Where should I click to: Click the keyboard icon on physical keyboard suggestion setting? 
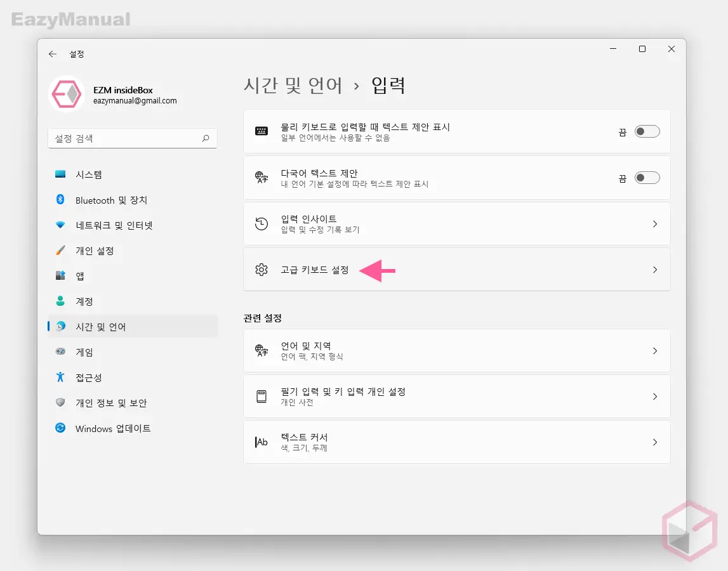(x=261, y=131)
